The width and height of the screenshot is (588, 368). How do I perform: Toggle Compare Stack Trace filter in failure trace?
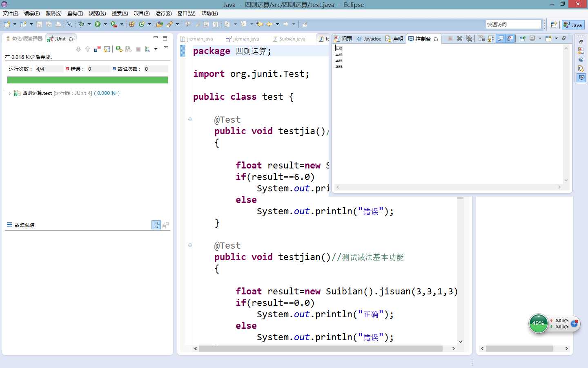point(156,225)
